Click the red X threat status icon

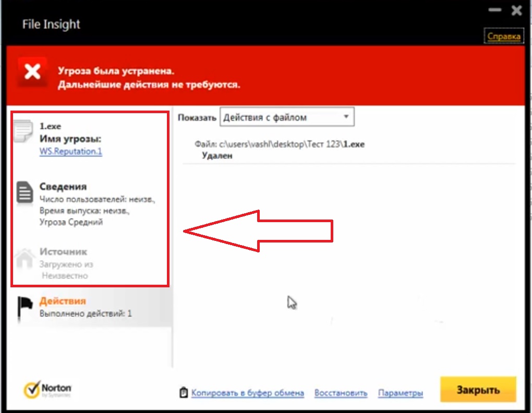(32, 72)
